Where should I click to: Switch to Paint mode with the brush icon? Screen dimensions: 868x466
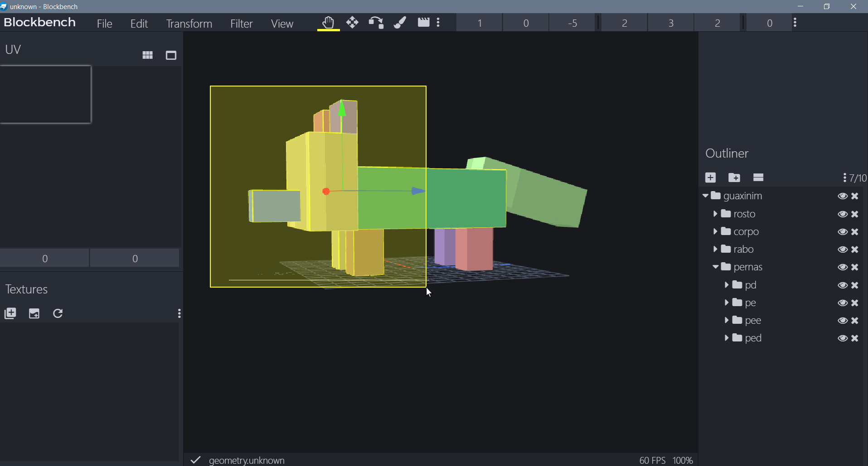point(400,22)
